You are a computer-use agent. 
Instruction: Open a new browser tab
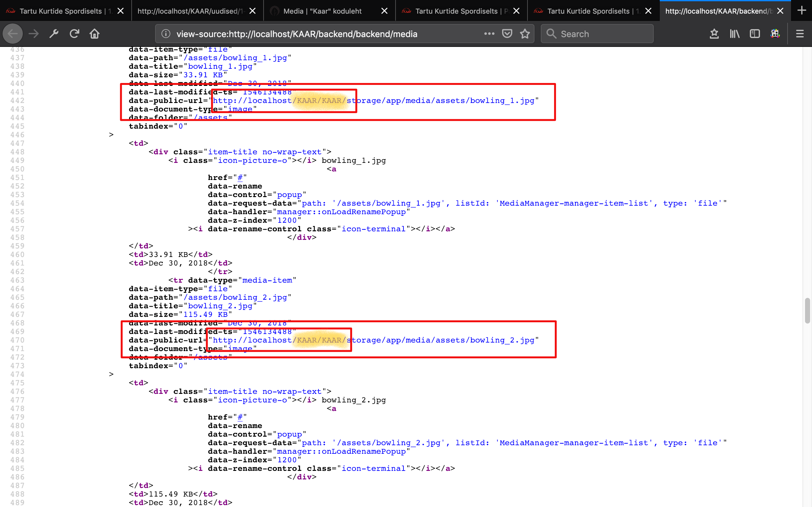click(x=802, y=10)
